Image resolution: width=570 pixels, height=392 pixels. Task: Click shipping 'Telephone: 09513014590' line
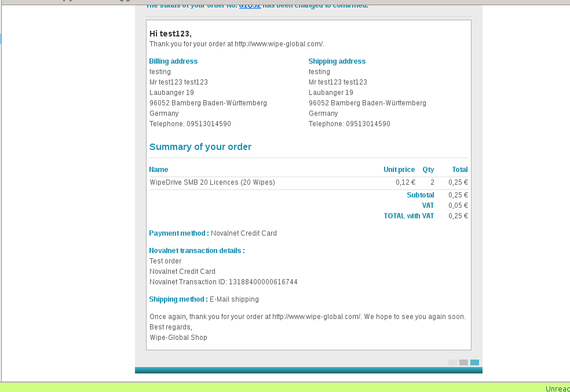(x=349, y=124)
